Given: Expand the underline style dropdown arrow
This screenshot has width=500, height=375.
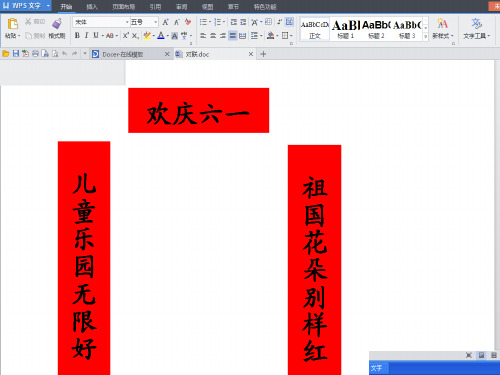Looking at the screenshot, I should tap(103, 36).
